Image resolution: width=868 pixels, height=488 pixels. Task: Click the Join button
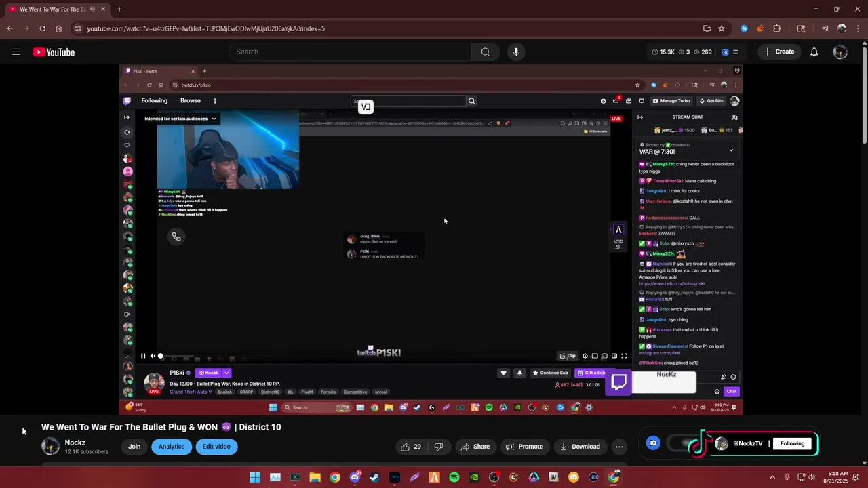tap(134, 447)
